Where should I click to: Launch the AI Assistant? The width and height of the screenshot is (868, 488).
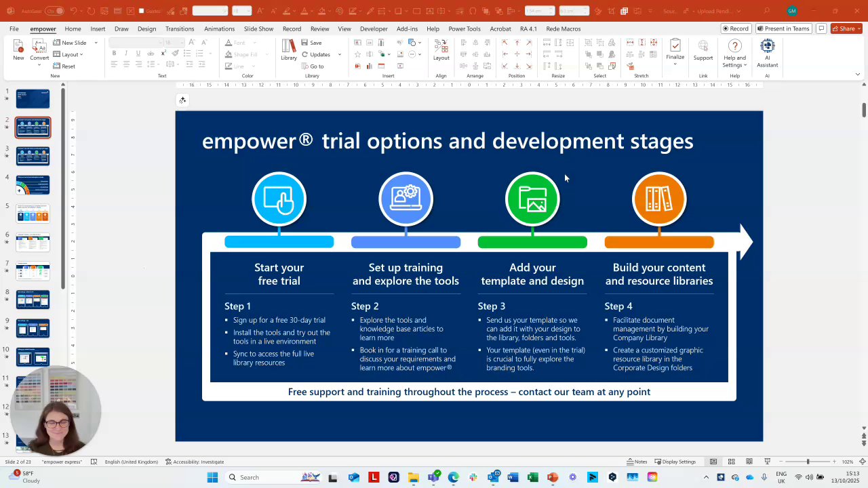(768, 53)
